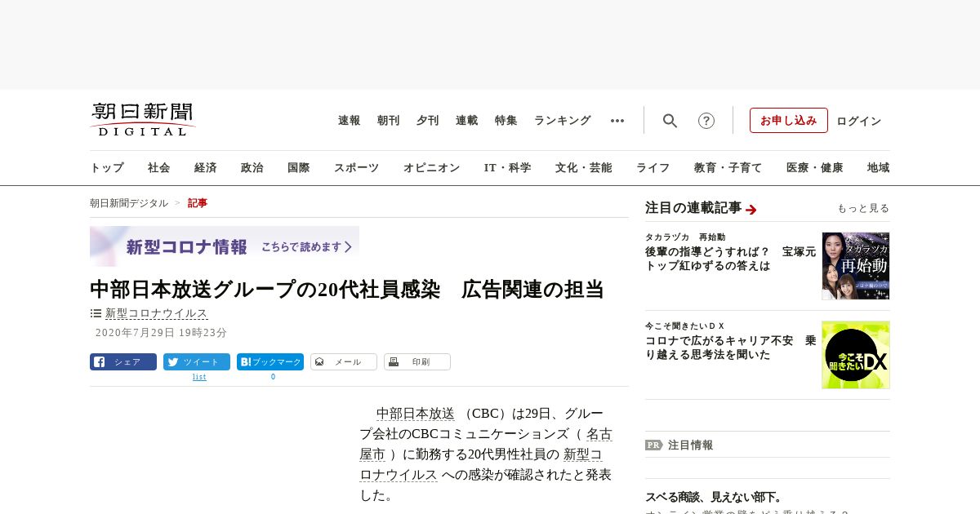Go to the 国際 section
Screen dimensions: 980x514
click(299, 168)
